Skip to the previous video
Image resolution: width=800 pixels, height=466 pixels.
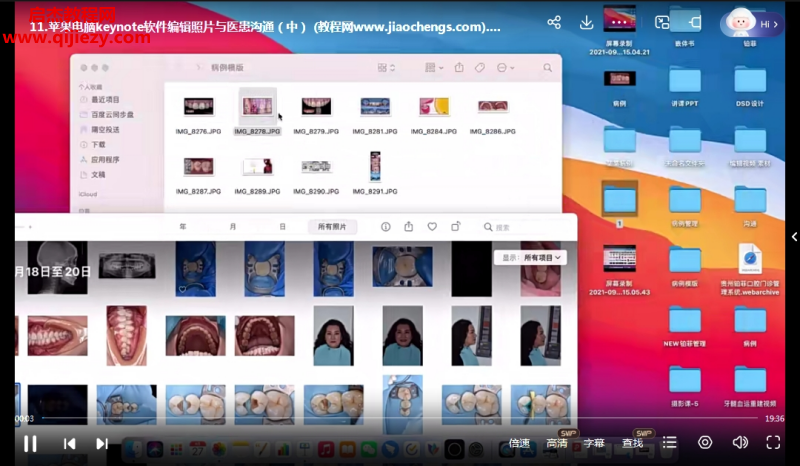point(69,444)
